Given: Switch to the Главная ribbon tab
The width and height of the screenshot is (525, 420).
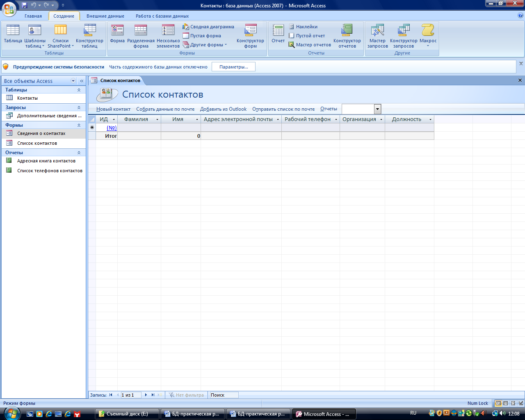Looking at the screenshot, I should (33, 16).
